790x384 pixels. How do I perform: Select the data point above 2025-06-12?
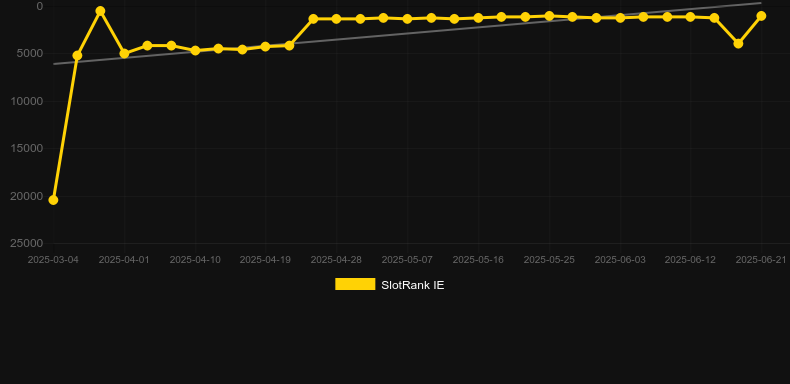(x=690, y=17)
